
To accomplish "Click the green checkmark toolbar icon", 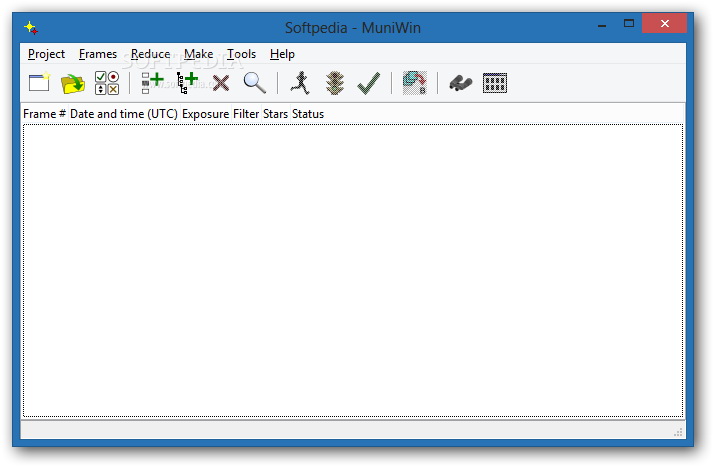I will tap(369, 83).
